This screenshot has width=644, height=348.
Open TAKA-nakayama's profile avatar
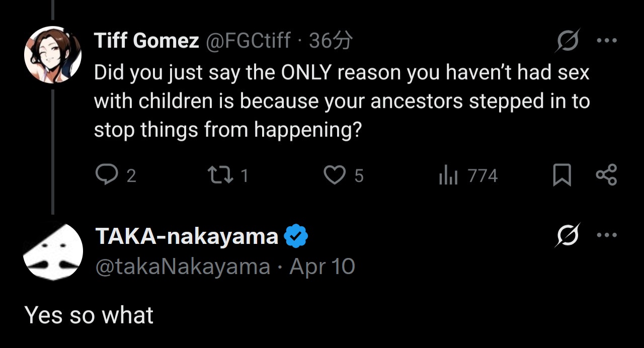[x=53, y=250]
